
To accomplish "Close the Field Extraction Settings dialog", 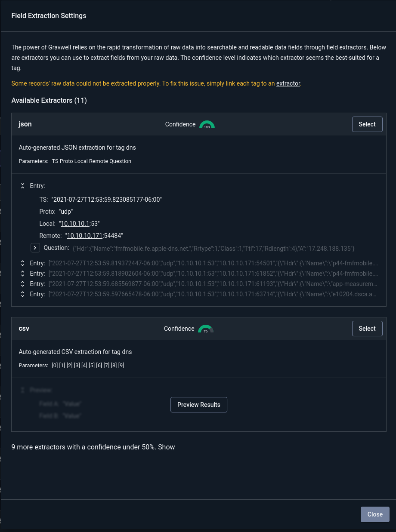I will pyautogui.click(x=375, y=514).
